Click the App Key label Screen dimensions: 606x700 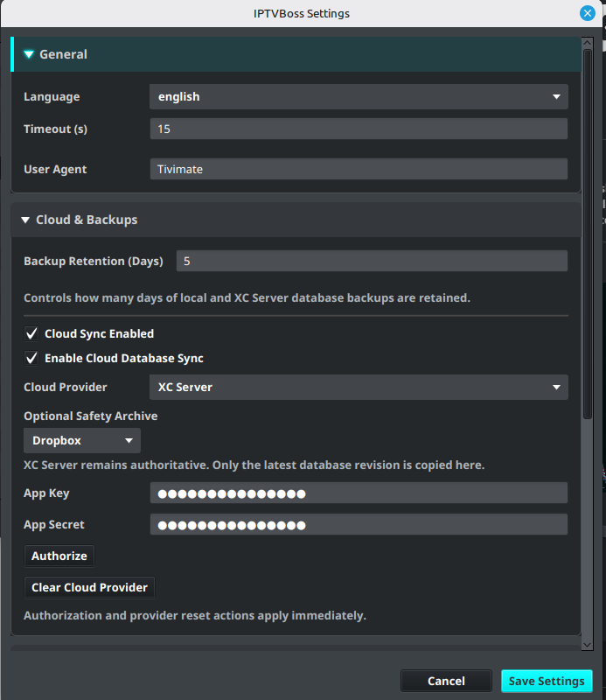pos(46,493)
